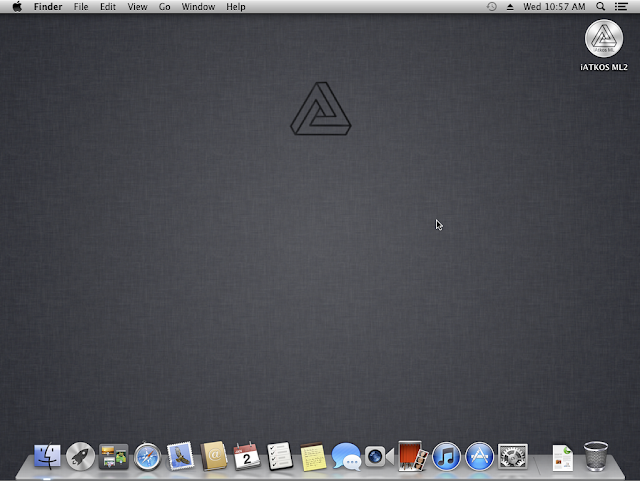The height and width of the screenshot is (481, 640).
Task: Open FaceTime camera icon
Action: 379,456
